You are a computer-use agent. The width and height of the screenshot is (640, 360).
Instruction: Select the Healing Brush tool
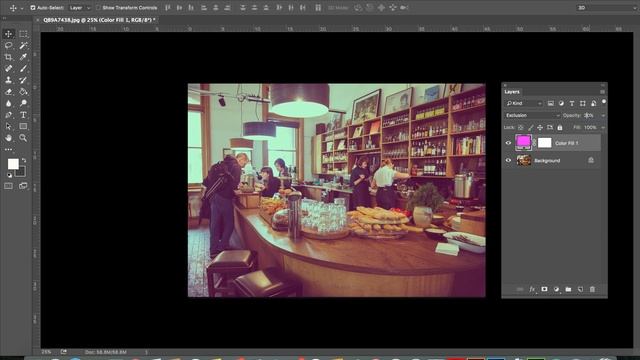(9, 69)
